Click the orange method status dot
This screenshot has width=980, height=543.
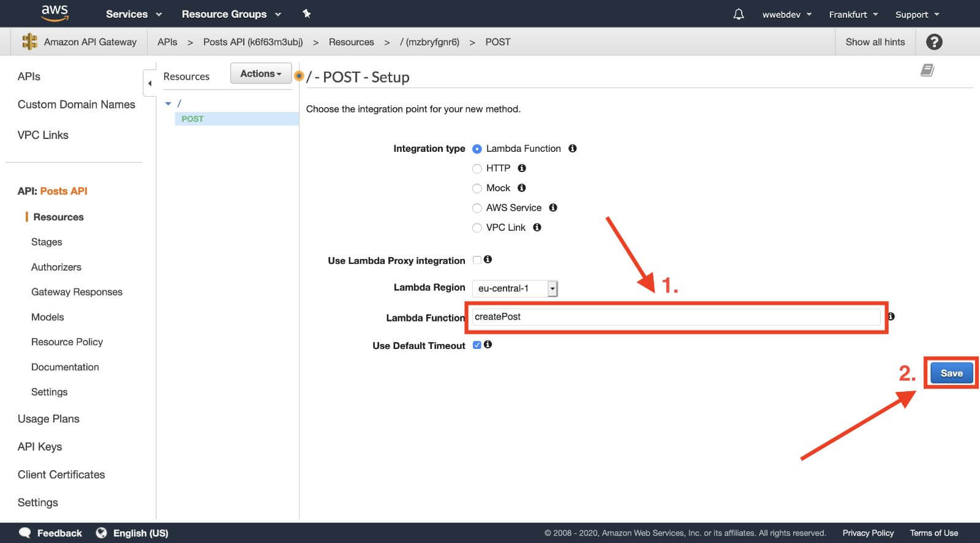click(x=299, y=76)
